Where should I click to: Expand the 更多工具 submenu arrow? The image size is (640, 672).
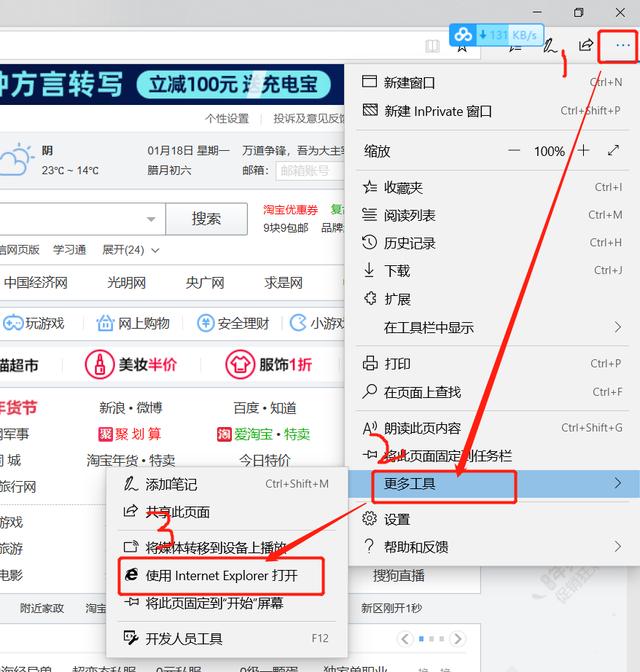617,483
